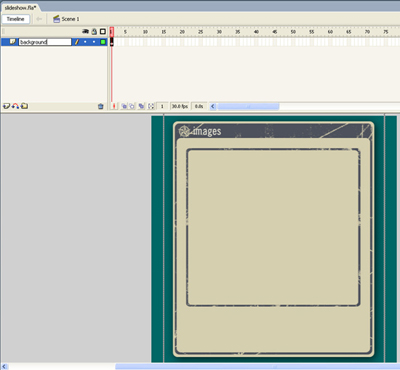Click frame 20 on timeline ruler
The width and height of the screenshot is (400, 370).
pyautogui.click(x=182, y=32)
